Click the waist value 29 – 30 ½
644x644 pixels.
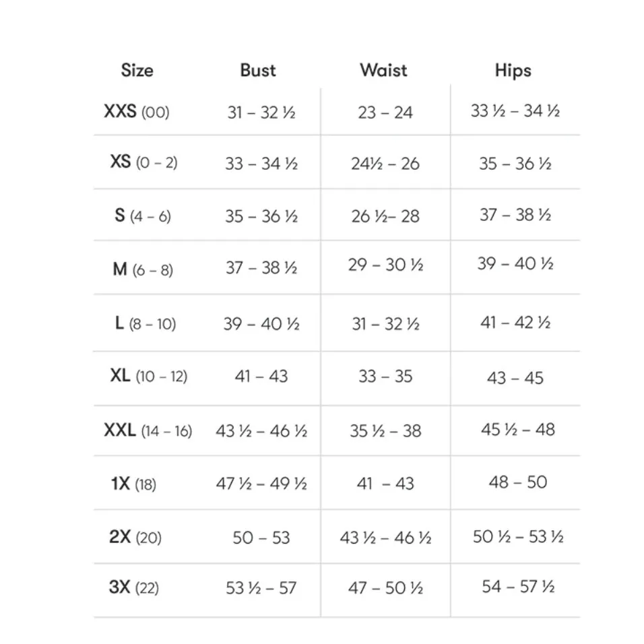pos(385,265)
